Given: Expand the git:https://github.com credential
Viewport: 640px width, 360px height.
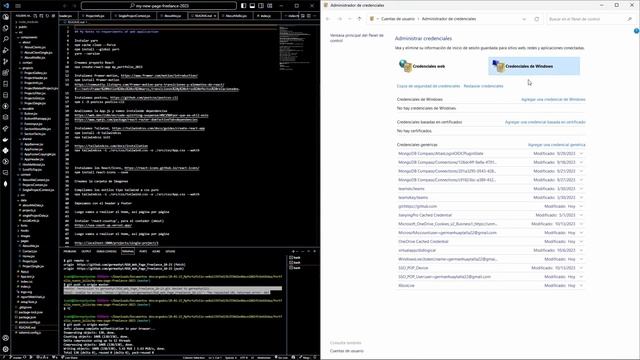Looking at the screenshot, I should 581,206.
